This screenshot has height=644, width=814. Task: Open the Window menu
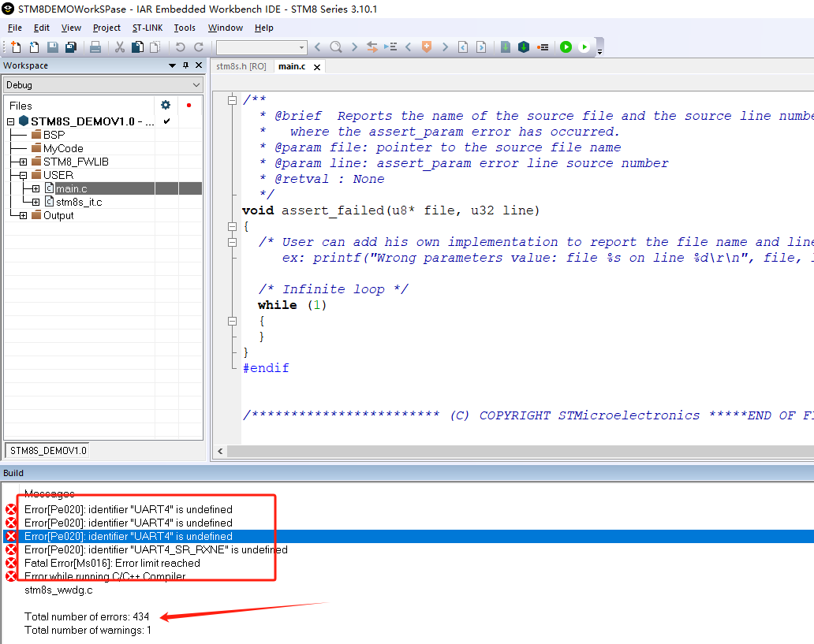click(226, 28)
